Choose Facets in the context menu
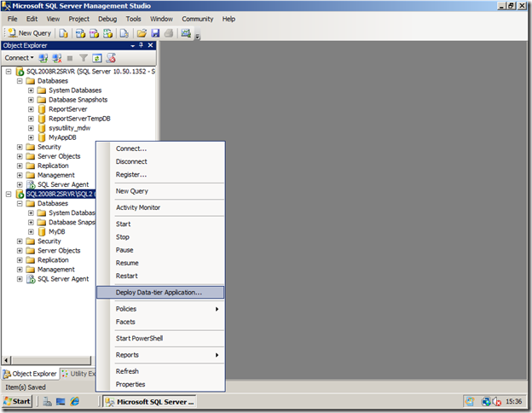532x413 pixels. (160, 322)
